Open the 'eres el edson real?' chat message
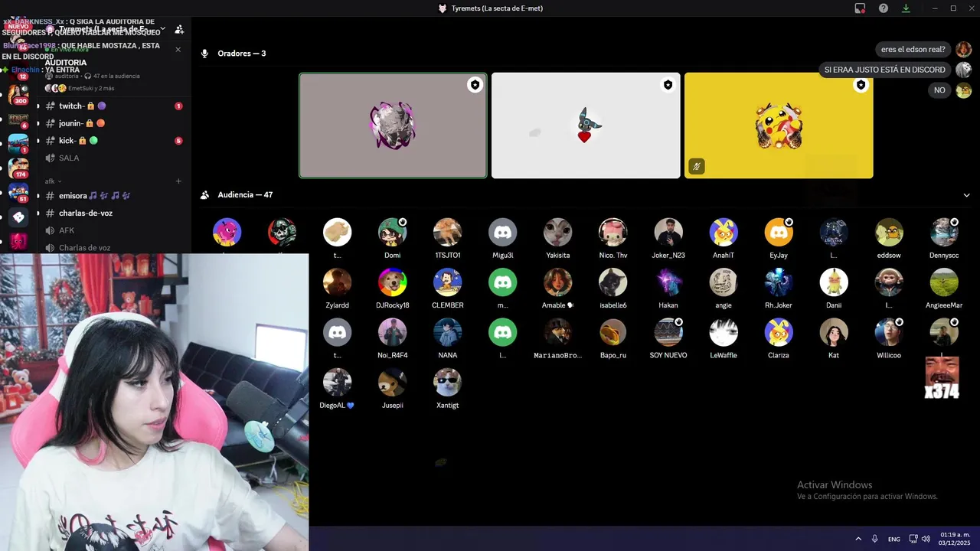Screen dimensions: 980x551 click(x=913, y=49)
